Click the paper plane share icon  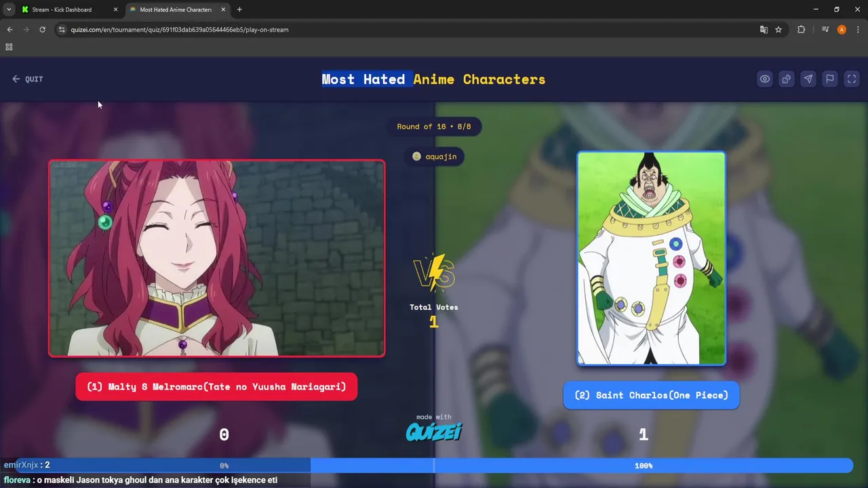808,79
